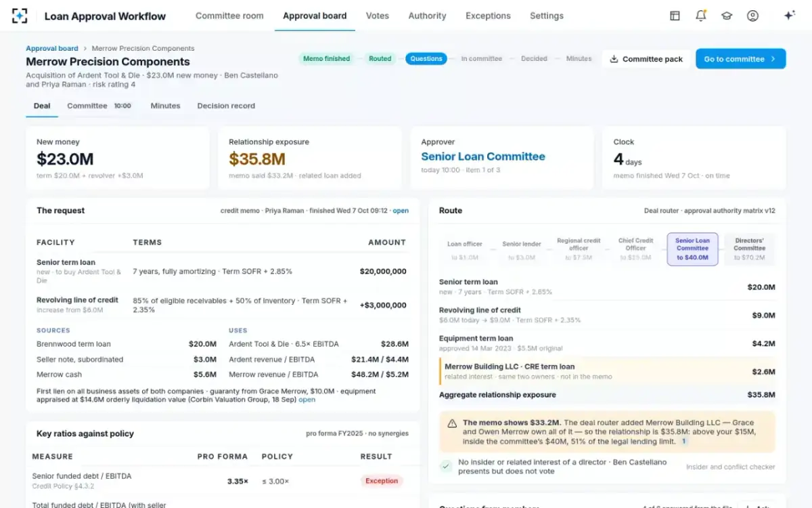Click the green check insider status icon
812x508 pixels.
[446, 466]
